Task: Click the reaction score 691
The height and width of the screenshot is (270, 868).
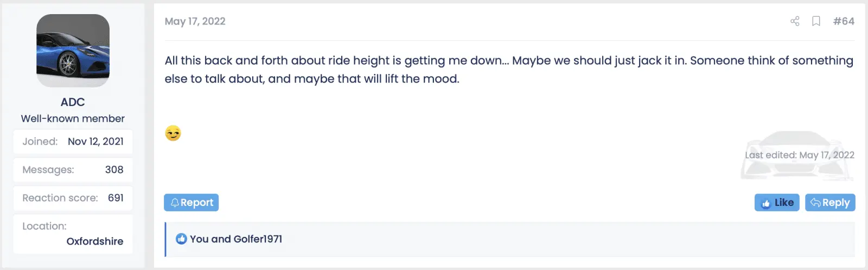Action: tap(116, 198)
